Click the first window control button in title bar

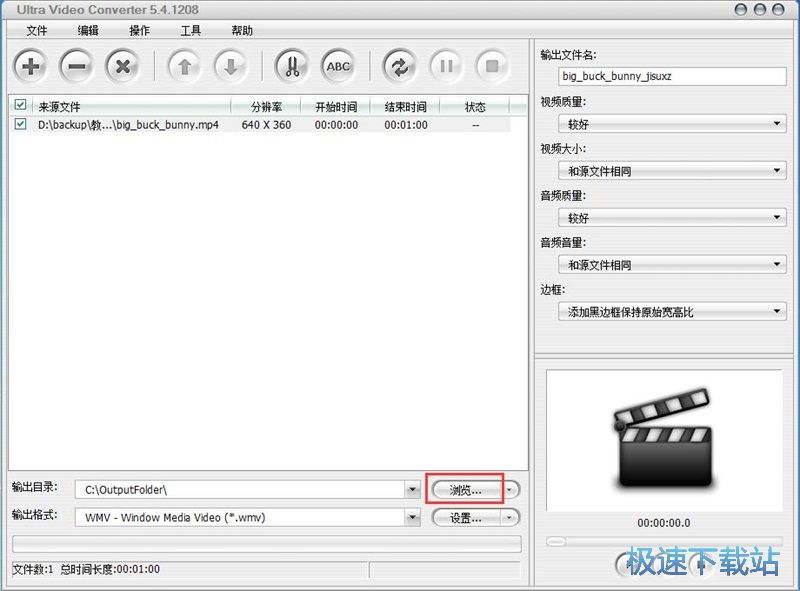pos(740,10)
